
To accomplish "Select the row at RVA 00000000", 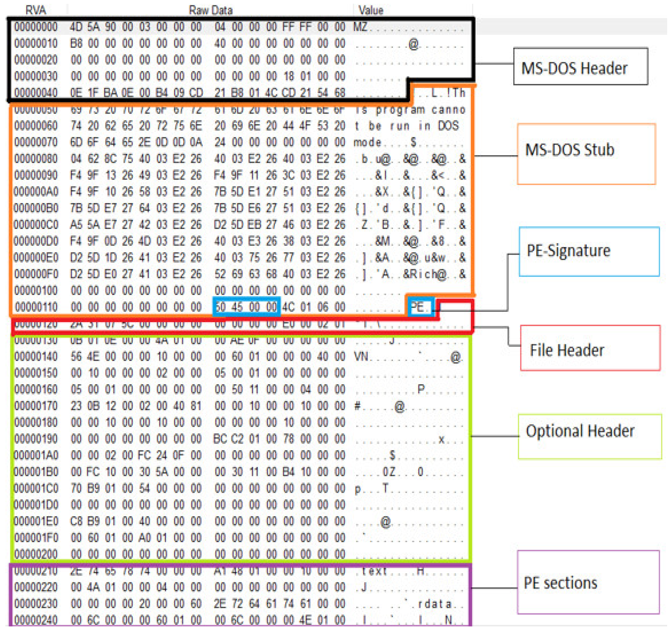I will point(36,27).
